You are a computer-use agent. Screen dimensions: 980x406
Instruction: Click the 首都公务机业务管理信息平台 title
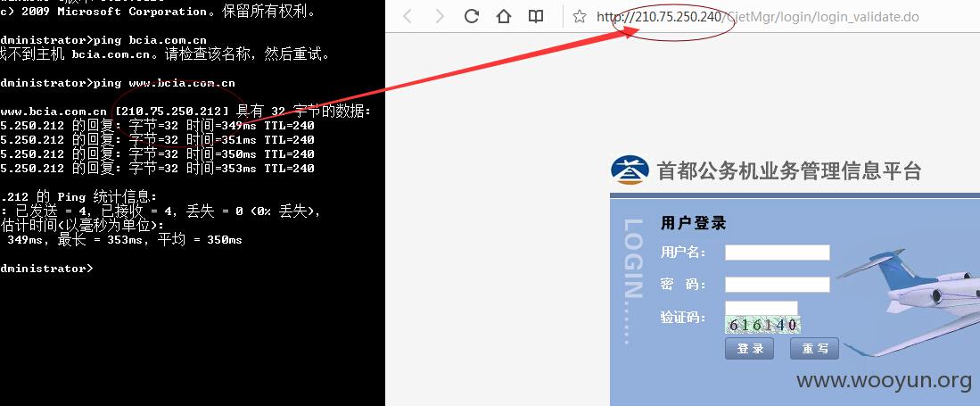point(789,170)
